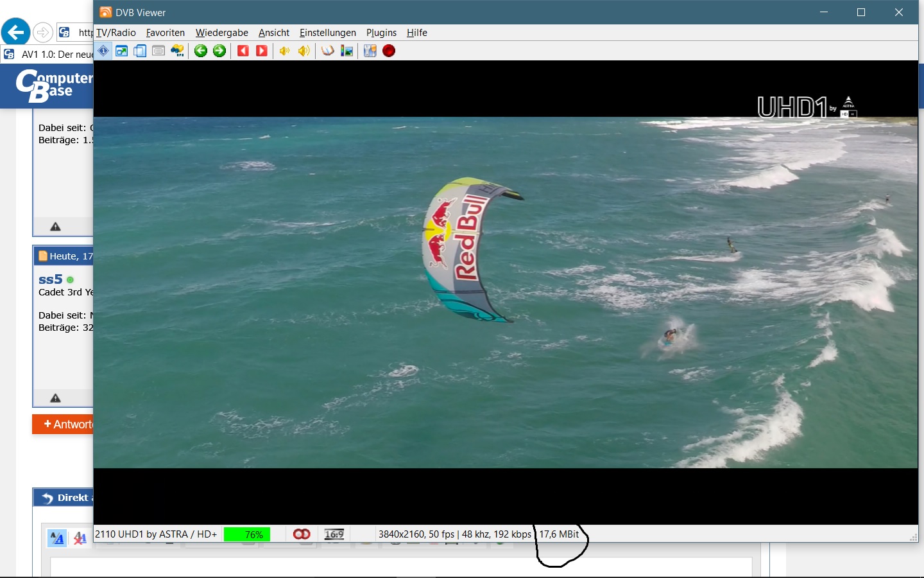Click the '3840x2160, 50 fps' status text
The height and width of the screenshot is (578, 924).
click(x=416, y=534)
